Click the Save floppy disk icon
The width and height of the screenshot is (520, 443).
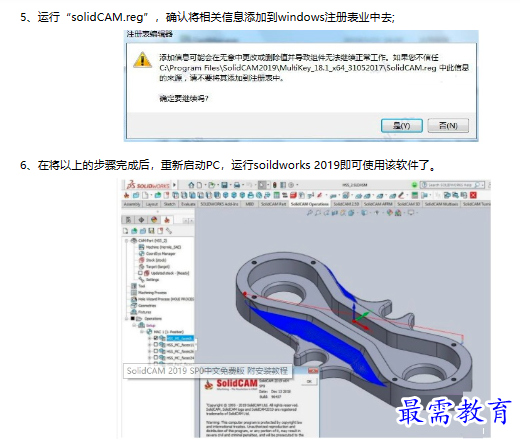[224, 185]
